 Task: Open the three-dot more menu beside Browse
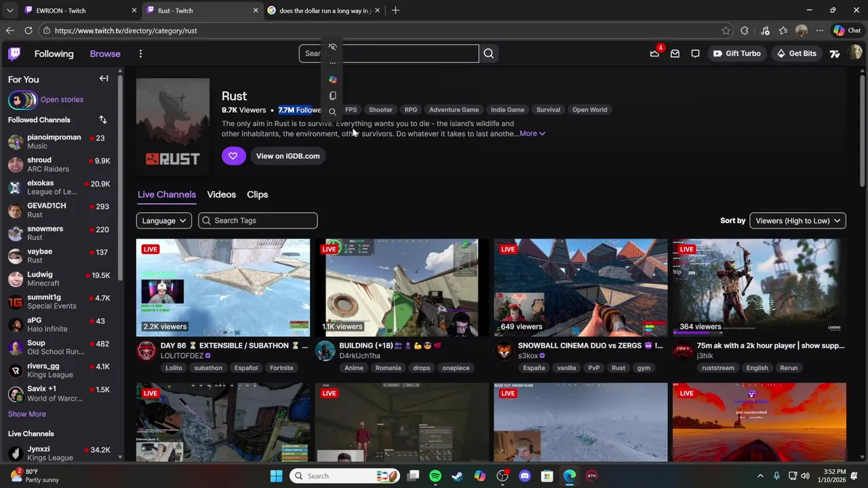[140, 54]
